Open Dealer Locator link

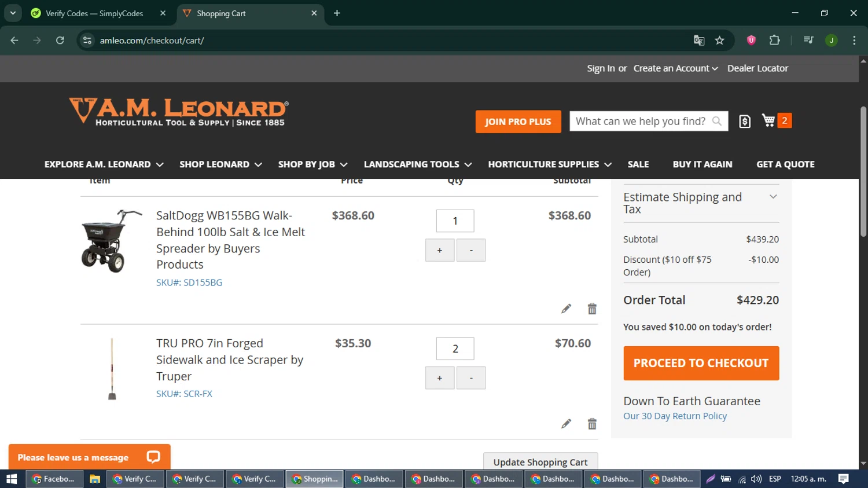[x=757, y=68]
